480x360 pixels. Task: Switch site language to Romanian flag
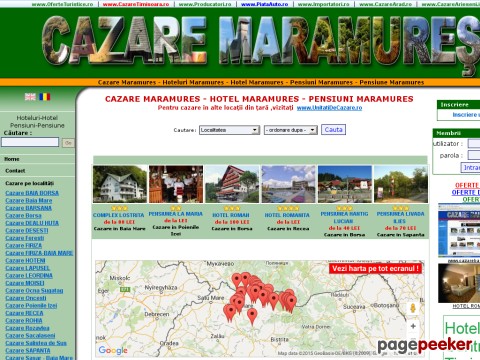tap(45, 97)
